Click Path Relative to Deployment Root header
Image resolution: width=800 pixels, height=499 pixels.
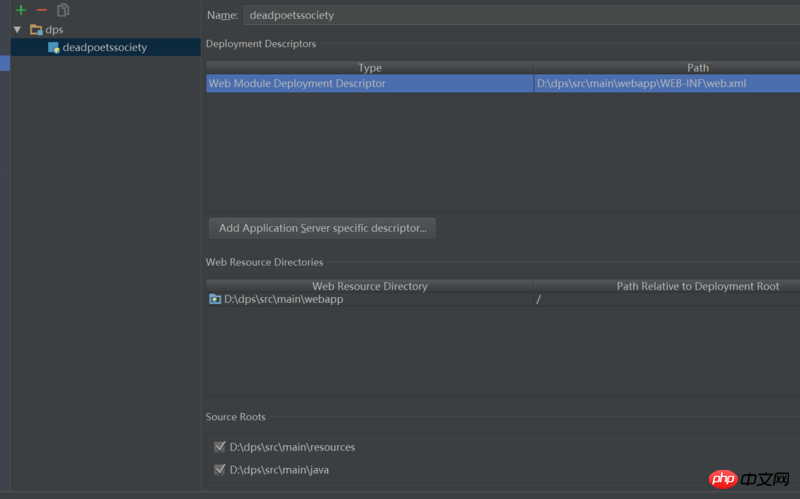pyautogui.click(x=697, y=286)
